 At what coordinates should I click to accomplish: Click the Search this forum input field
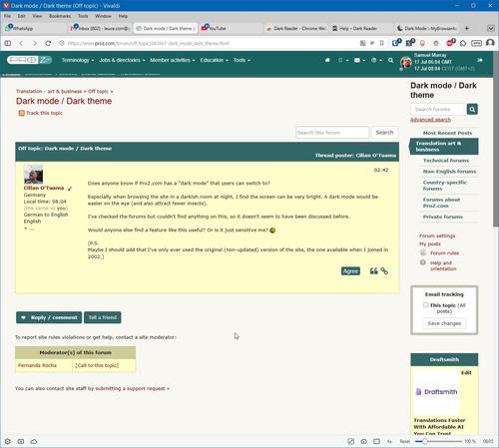coord(332,133)
